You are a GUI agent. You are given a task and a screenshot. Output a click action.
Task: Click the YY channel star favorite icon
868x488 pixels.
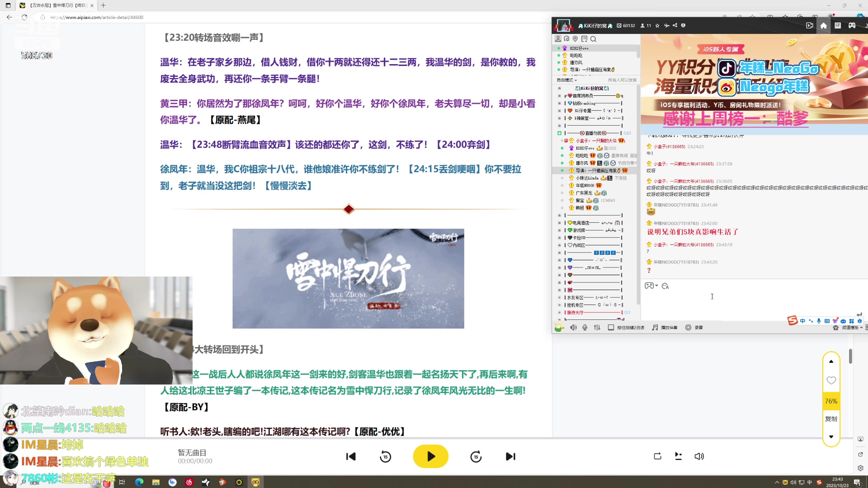coord(657,26)
